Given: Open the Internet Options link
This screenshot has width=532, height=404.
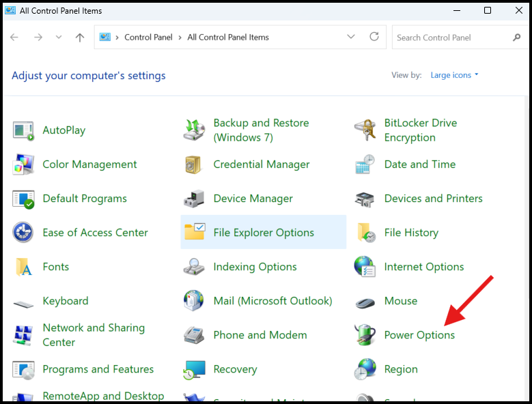Looking at the screenshot, I should (424, 267).
